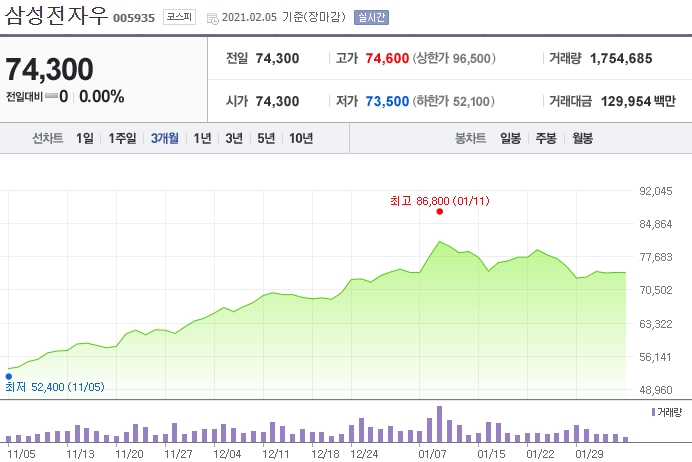Click the 84,864 y-axis label

tap(655, 224)
